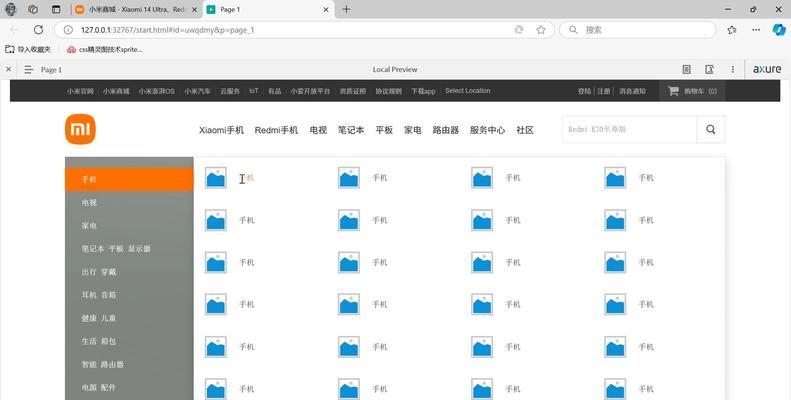Switch to the 小米商城 Xiaomi 14 Ultra tab
791x400 pixels.
[x=136, y=10]
